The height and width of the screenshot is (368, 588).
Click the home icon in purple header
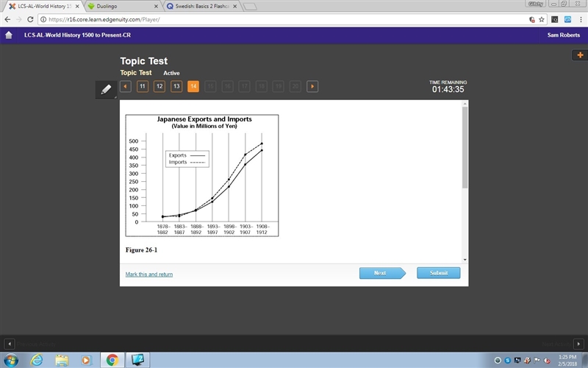(x=9, y=35)
